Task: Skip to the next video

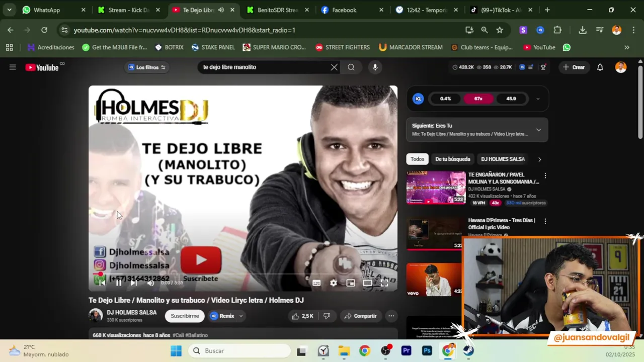Action: click(x=134, y=283)
